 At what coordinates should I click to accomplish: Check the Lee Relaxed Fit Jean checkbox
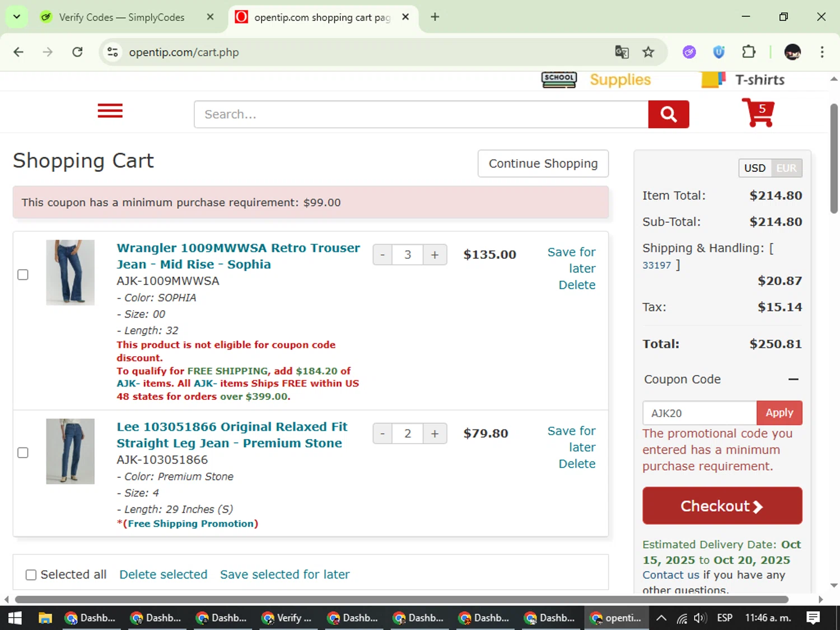[x=23, y=452]
